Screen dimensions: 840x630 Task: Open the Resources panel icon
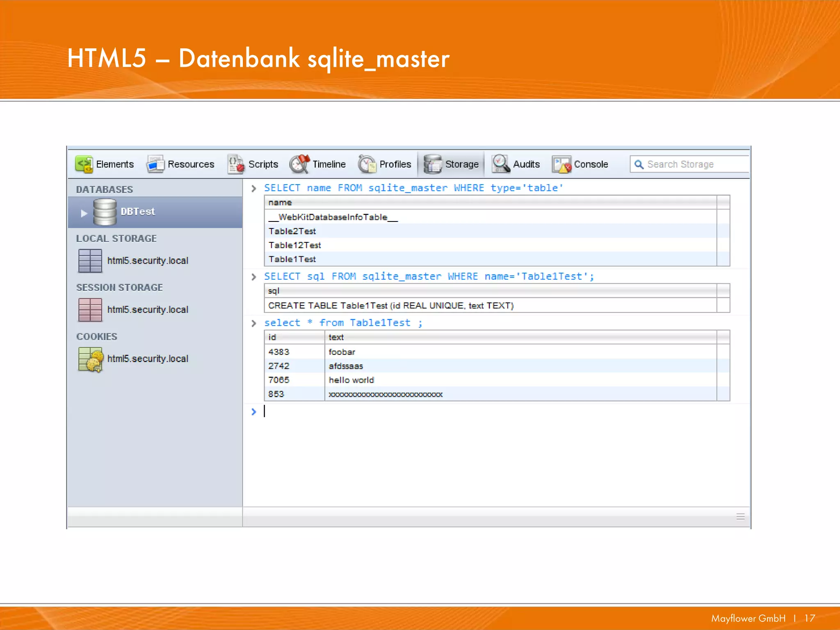pos(156,164)
